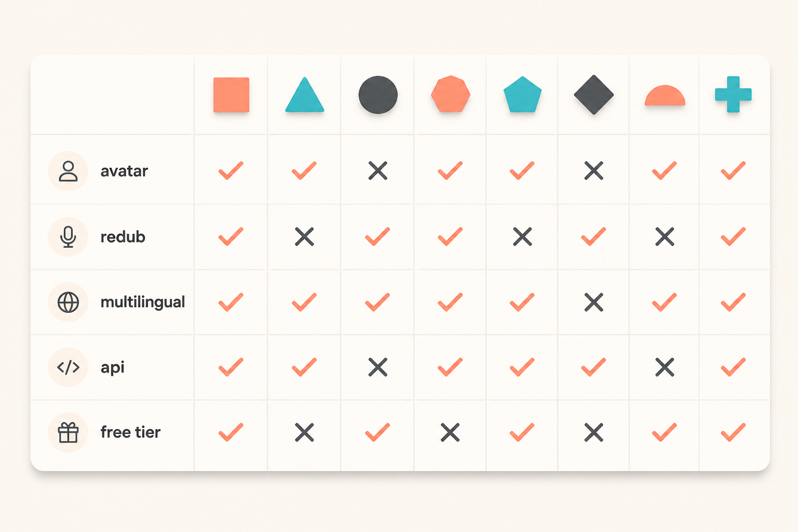Screen dimensions: 798x532
Task: Select the teal plus column icon
Action: pyautogui.click(x=733, y=94)
